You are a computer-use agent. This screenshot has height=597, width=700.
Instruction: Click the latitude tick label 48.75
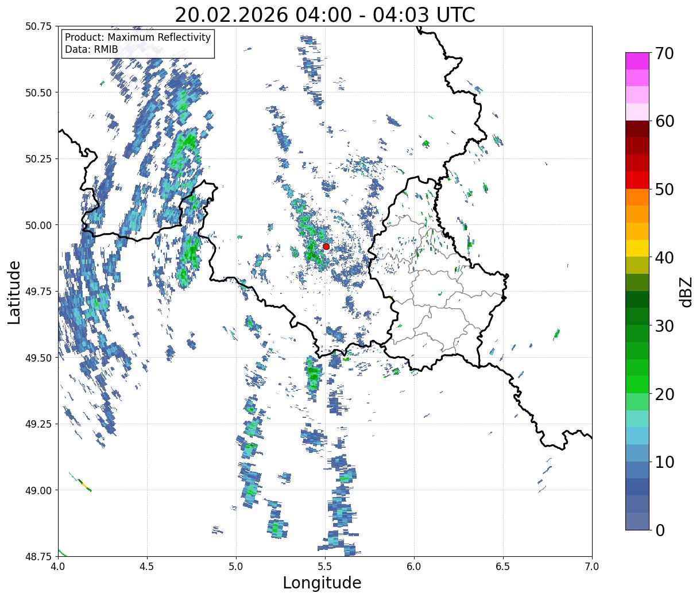[38, 556]
